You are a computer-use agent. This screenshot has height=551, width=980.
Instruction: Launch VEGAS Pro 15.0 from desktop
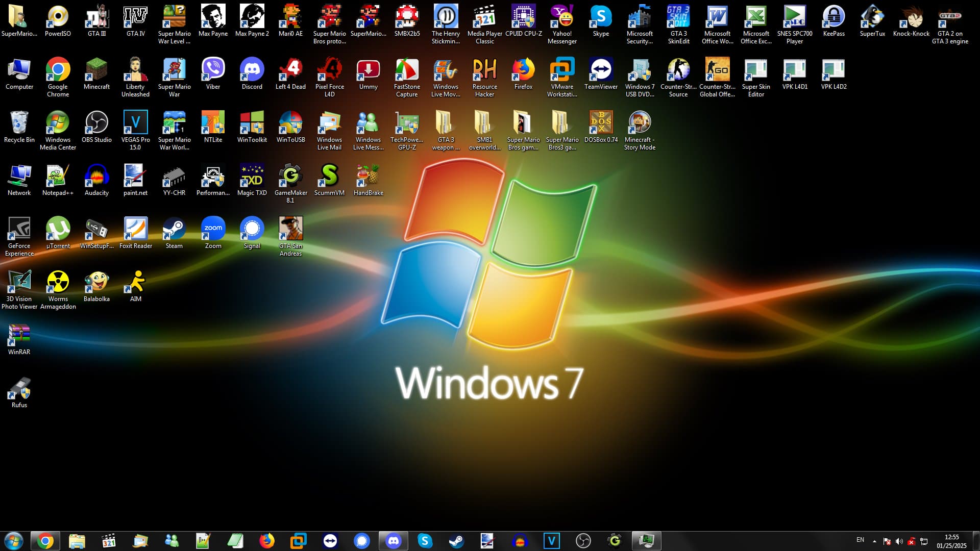(135, 131)
